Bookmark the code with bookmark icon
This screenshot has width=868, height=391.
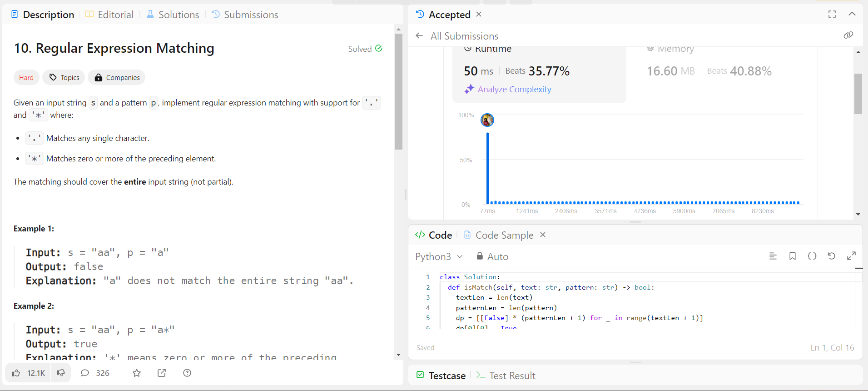pyautogui.click(x=793, y=256)
